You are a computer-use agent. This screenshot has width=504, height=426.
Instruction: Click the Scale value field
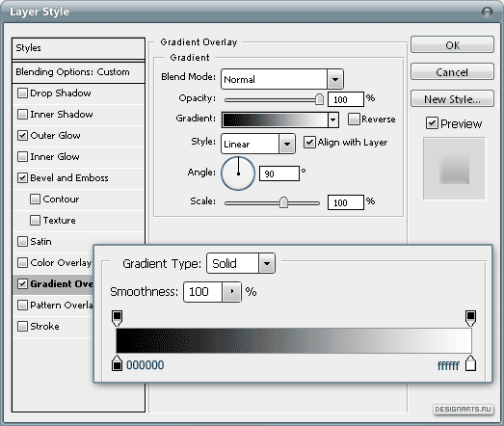pos(346,202)
